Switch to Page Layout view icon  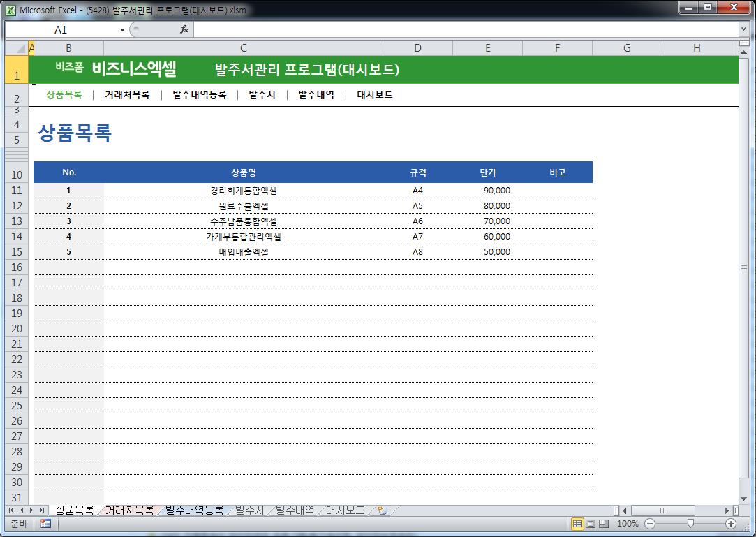pos(591,524)
